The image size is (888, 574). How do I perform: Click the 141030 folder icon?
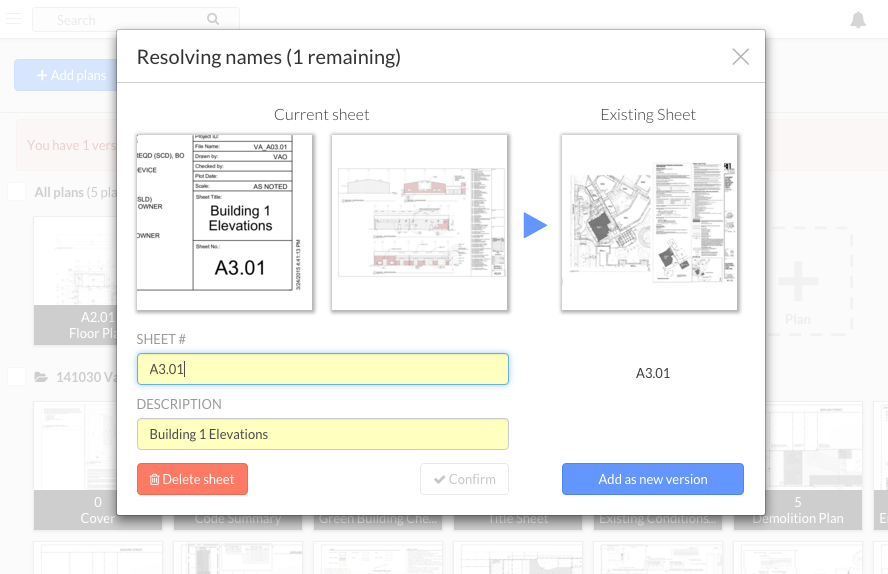click(x=41, y=377)
